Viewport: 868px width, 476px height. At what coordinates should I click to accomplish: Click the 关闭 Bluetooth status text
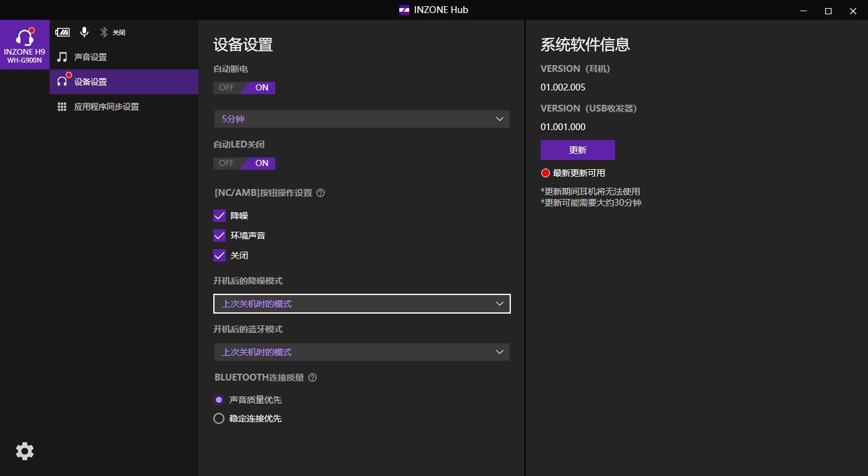(119, 32)
